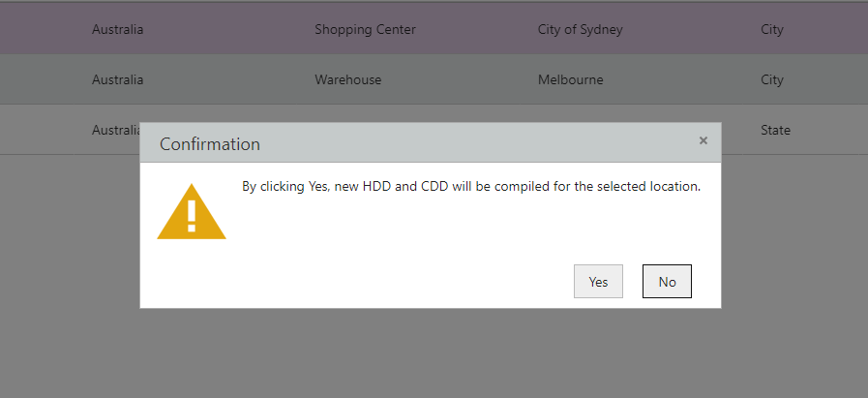Click the empty first cell of Sydney row

coord(37,29)
